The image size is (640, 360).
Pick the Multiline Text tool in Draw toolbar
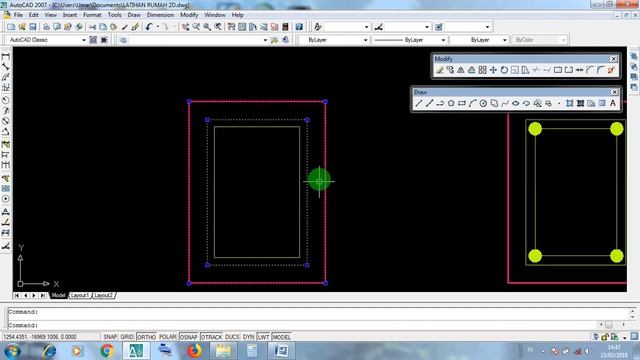click(x=613, y=104)
